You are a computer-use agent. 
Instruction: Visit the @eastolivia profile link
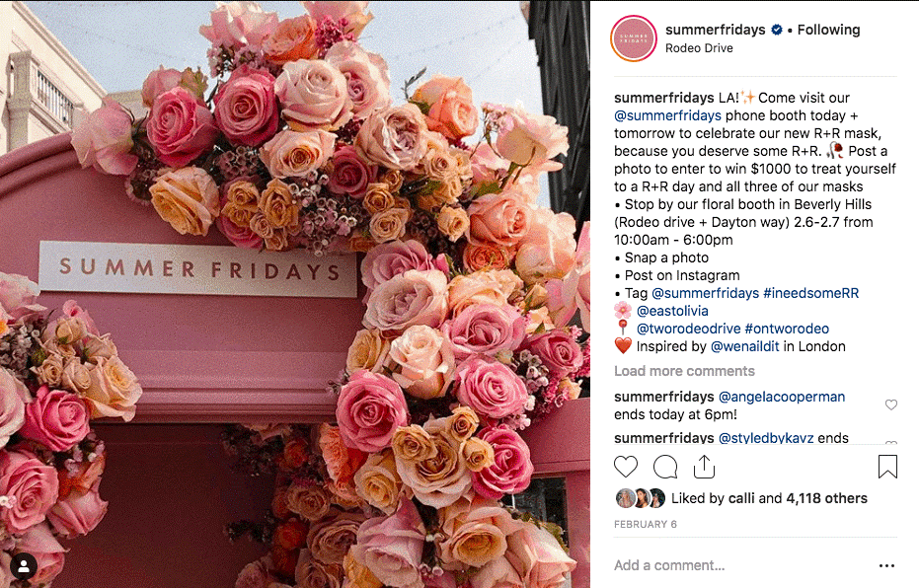672,311
